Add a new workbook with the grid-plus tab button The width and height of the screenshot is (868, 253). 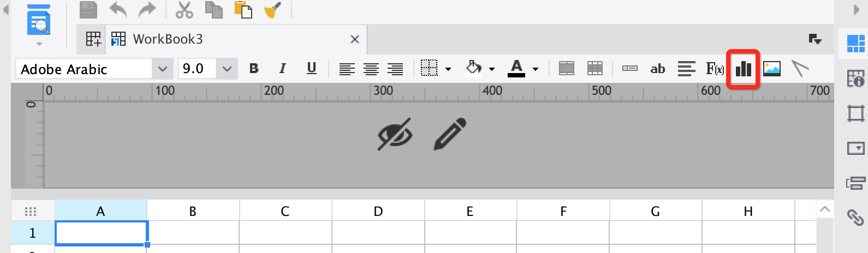[93, 39]
